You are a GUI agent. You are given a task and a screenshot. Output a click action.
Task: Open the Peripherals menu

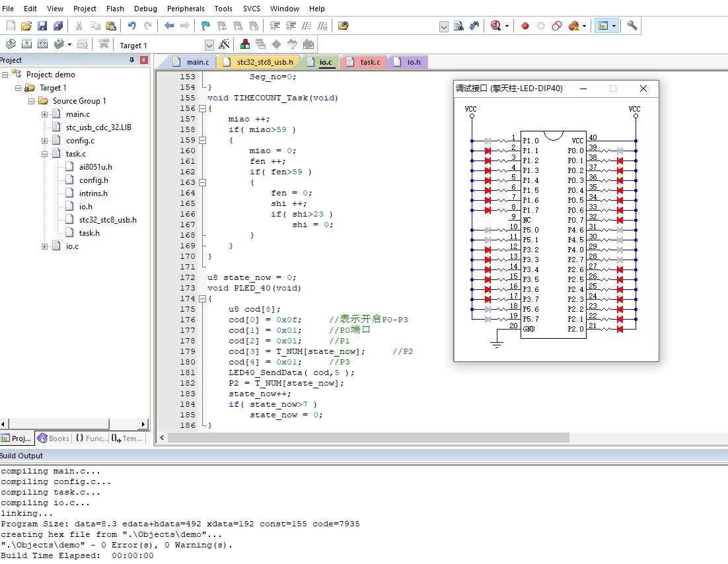click(185, 9)
